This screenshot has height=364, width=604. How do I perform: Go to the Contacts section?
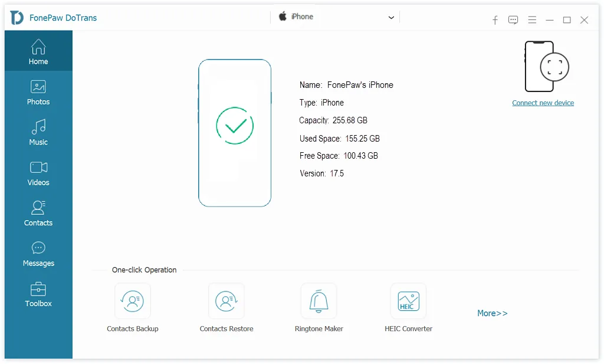(38, 213)
